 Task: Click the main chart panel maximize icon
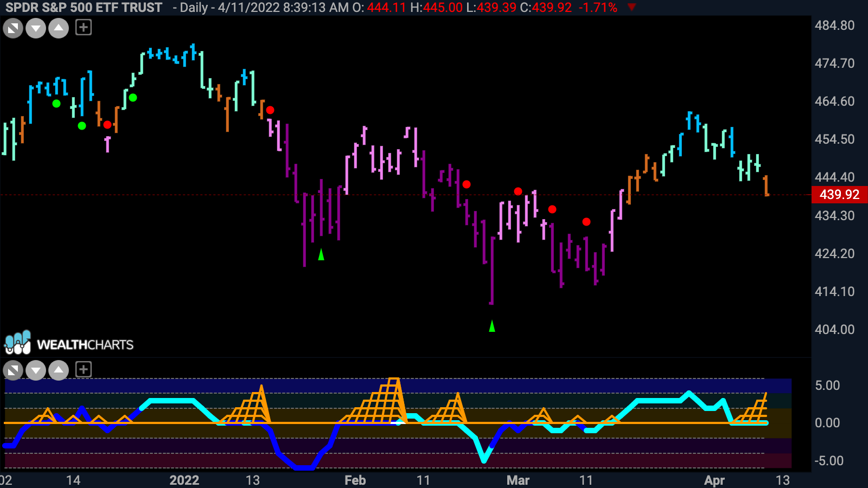[13, 28]
